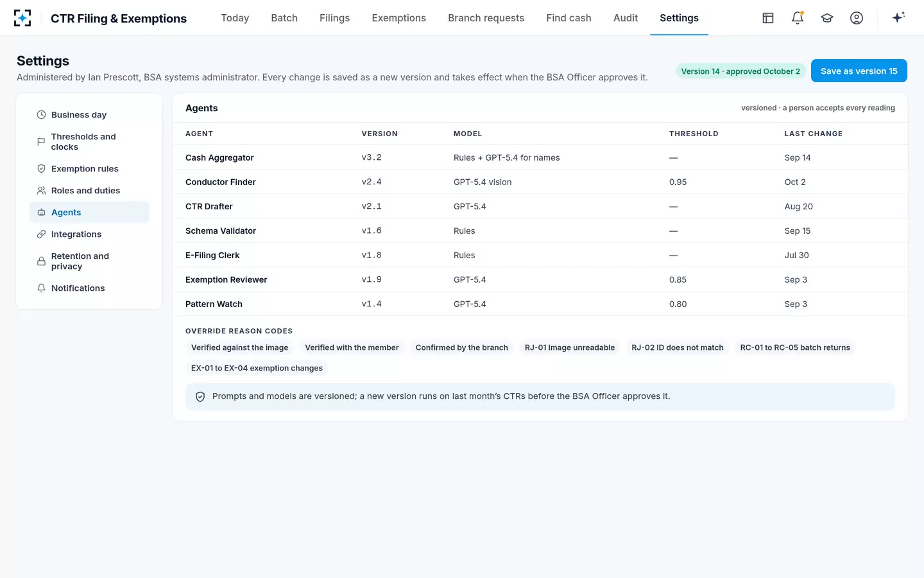Open the Find cash tab

point(569,18)
